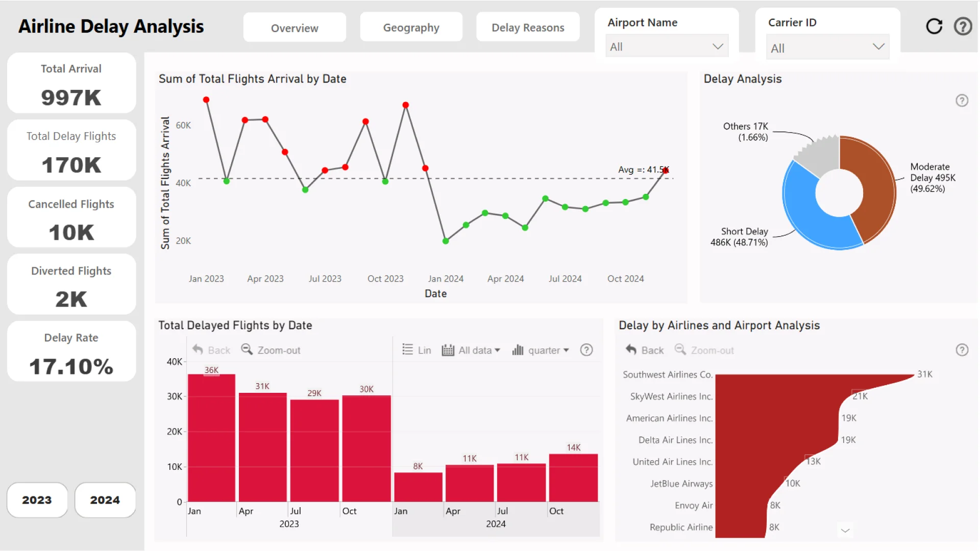Image resolution: width=980 pixels, height=551 pixels.
Task: Click help icon in Delay by Airlines panel
Action: click(x=962, y=350)
